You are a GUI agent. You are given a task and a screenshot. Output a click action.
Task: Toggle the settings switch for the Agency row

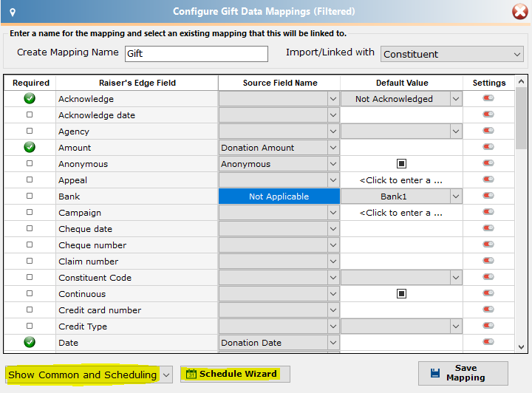pyautogui.click(x=488, y=131)
